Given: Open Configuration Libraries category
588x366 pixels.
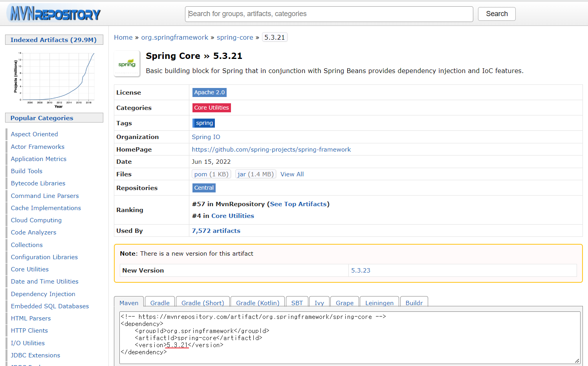Looking at the screenshot, I should [x=44, y=257].
